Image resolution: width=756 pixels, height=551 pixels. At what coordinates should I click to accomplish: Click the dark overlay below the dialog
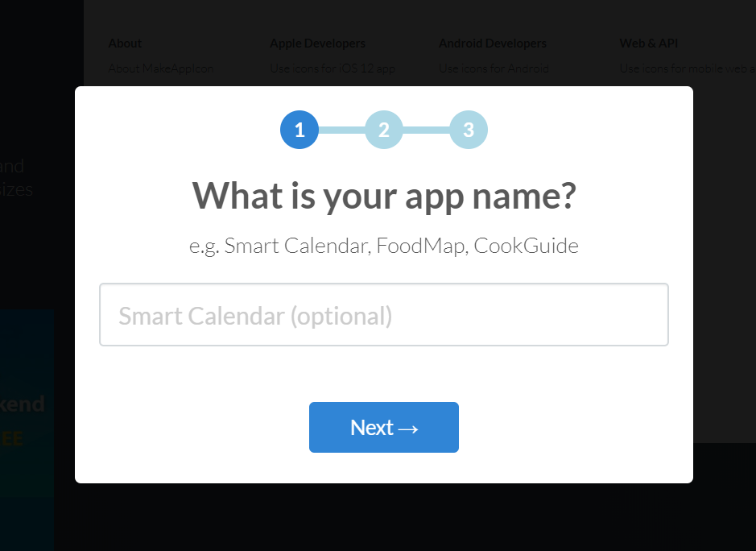pos(384,517)
